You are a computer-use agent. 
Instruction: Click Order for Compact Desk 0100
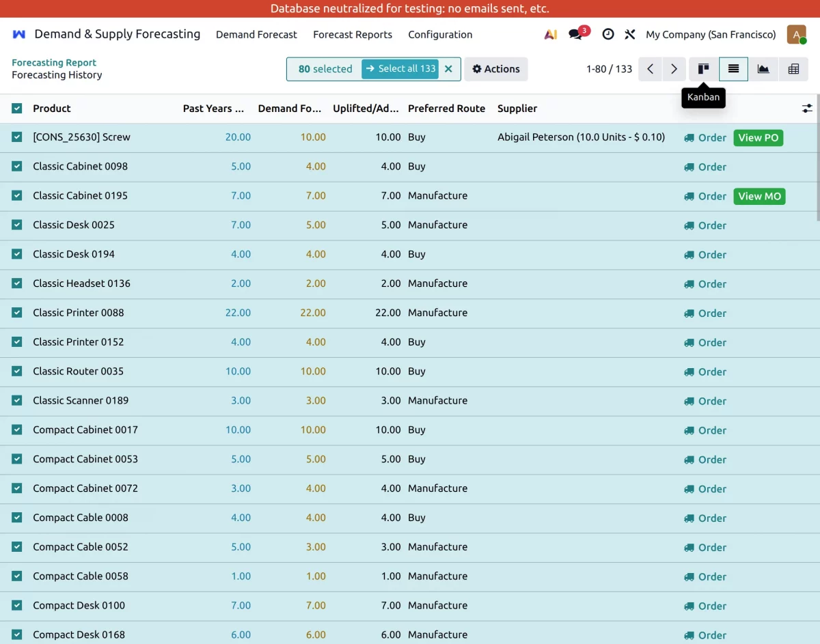click(x=705, y=606)
